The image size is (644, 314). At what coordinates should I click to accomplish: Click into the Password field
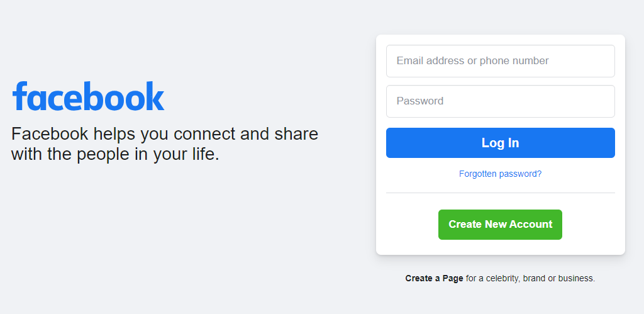500,101
